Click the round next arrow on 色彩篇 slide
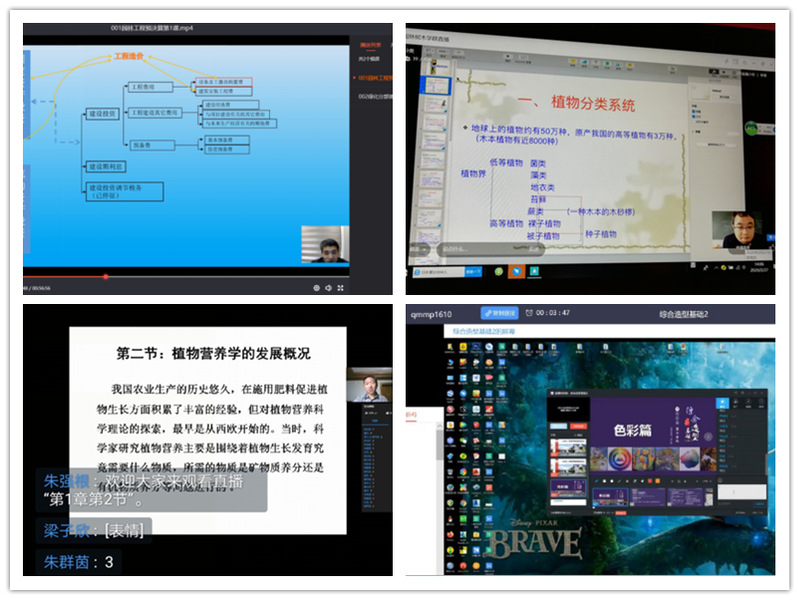Viewport: 799px width, 600px height. coord(708,437)
